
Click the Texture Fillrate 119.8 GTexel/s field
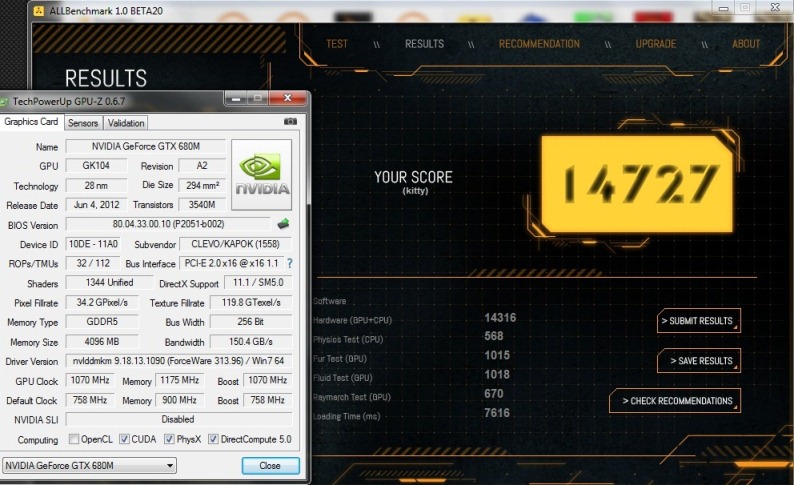(x=251, y=302)
